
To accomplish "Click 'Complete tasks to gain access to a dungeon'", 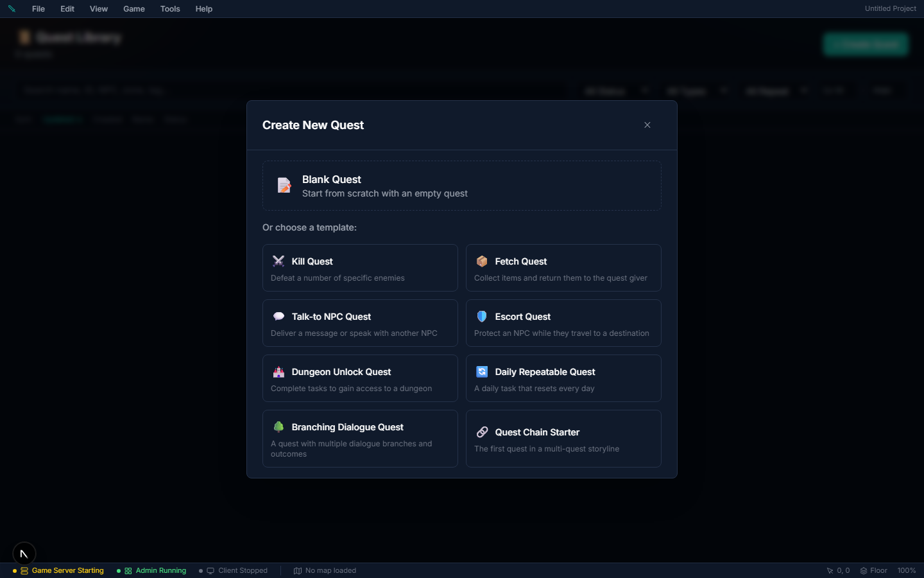I will coord(351,389).
